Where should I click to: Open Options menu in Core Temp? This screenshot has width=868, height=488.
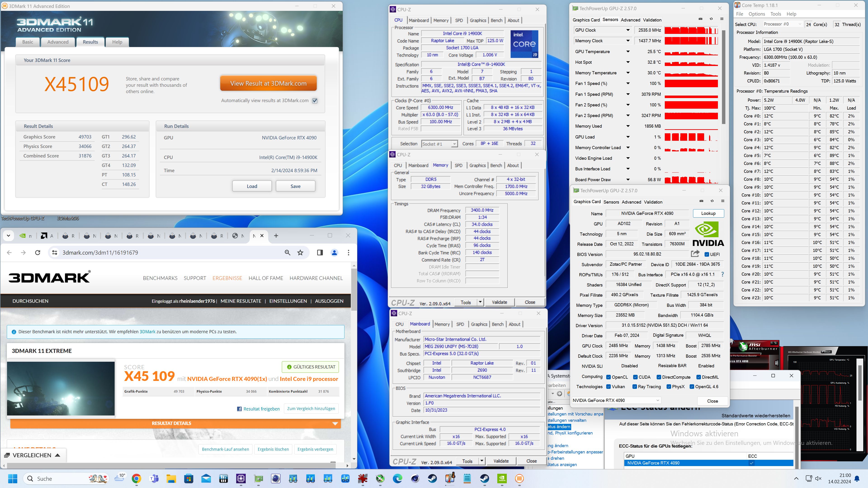tap(757, 14)
